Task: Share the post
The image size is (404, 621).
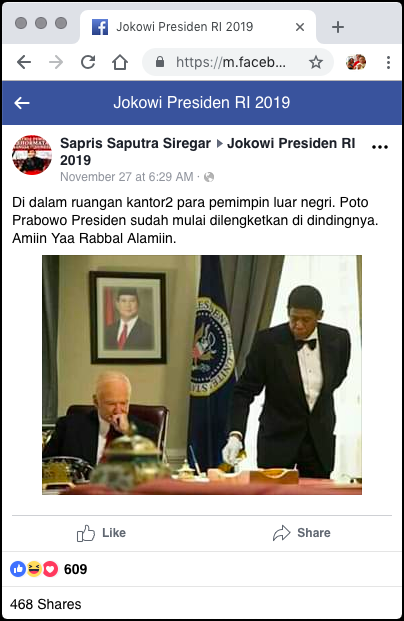Action: coord(301,533)
